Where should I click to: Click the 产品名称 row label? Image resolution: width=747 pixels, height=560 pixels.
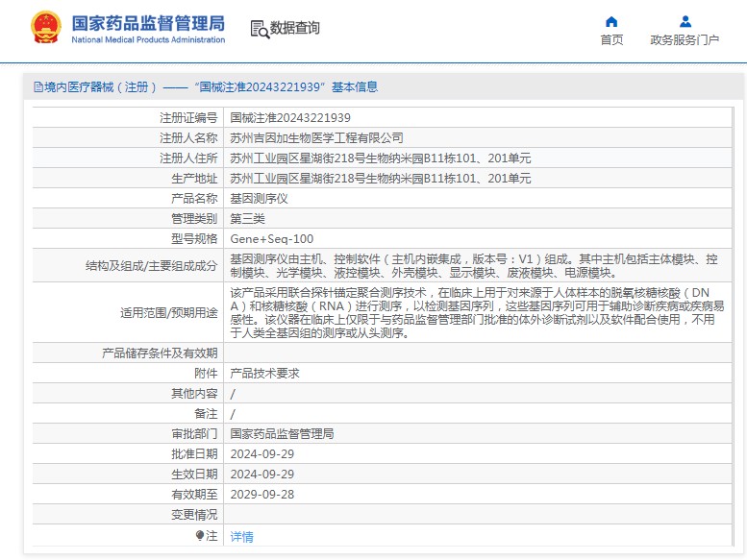(194, 199)
